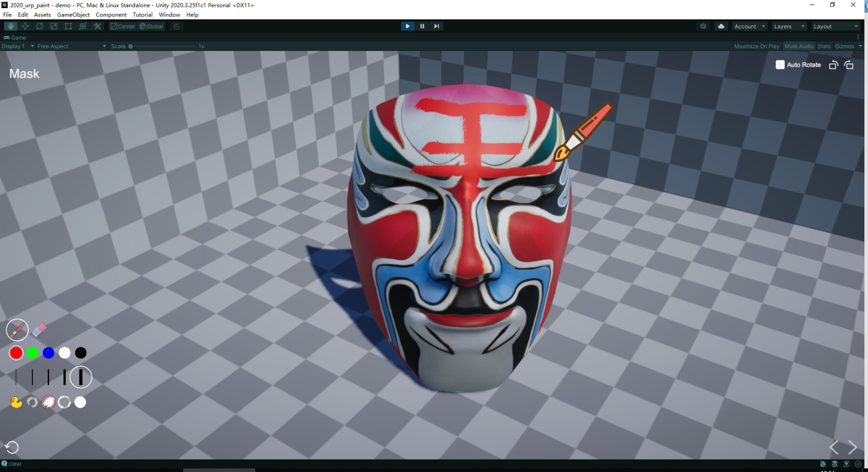This screenshot has width=868, height=472.
Task: Toggle Mute Audio in the Game view
Action: pos(799,46)
